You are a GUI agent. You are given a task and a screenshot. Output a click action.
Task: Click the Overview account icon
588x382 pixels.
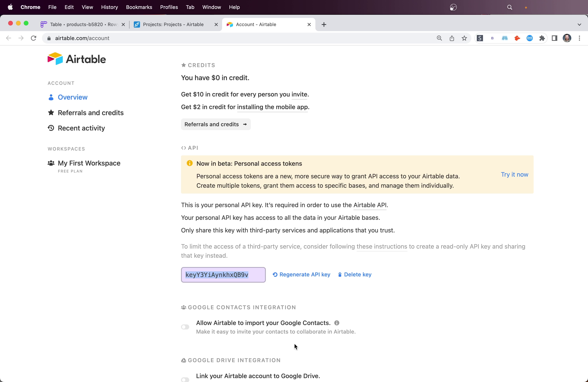pyautogui.click(x=51, y=97)
